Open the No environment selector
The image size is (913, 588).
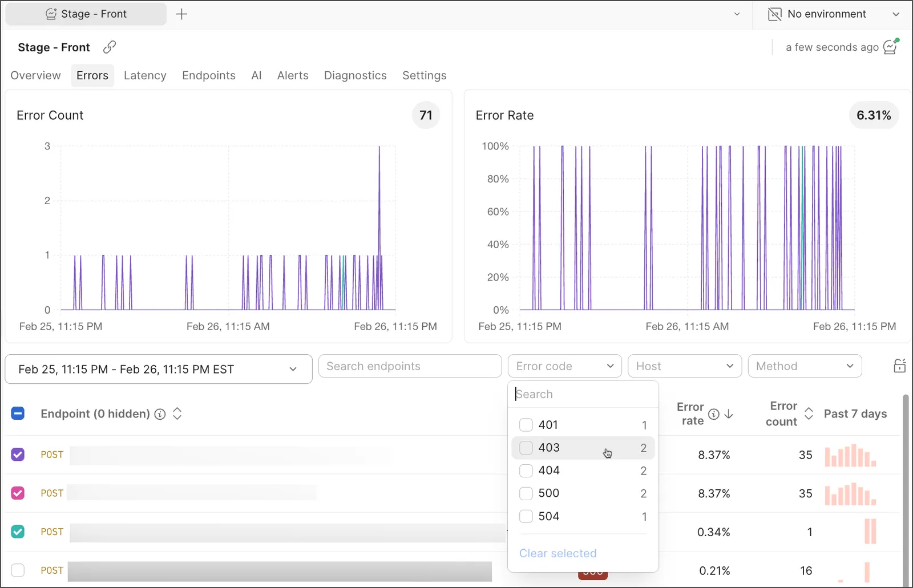tap(833, 14)
